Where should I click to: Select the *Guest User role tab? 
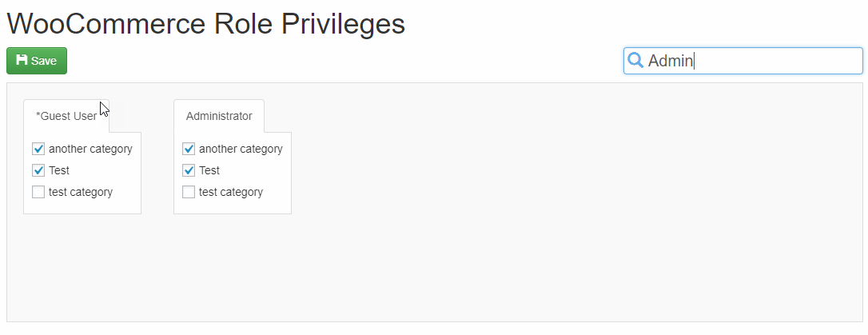(66, 116)
